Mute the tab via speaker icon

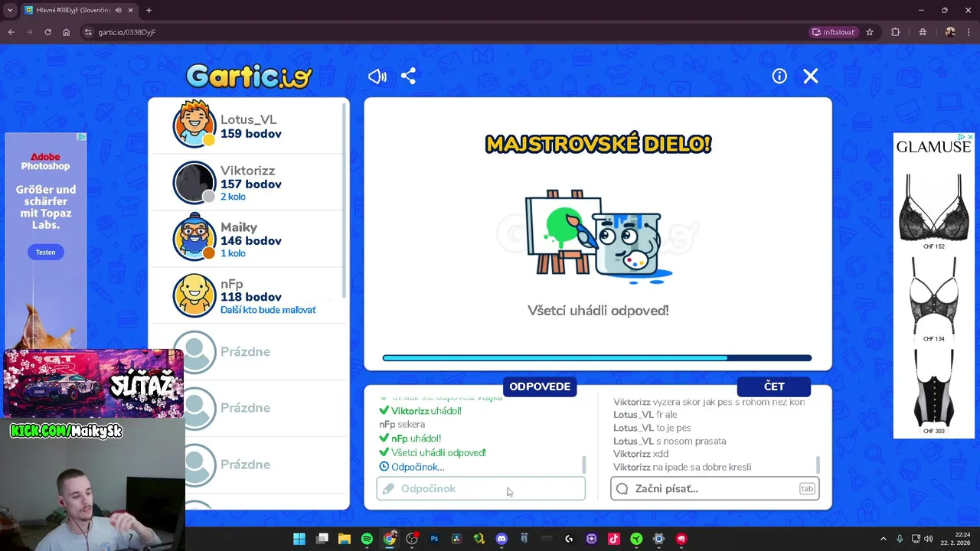click(119, 10)
